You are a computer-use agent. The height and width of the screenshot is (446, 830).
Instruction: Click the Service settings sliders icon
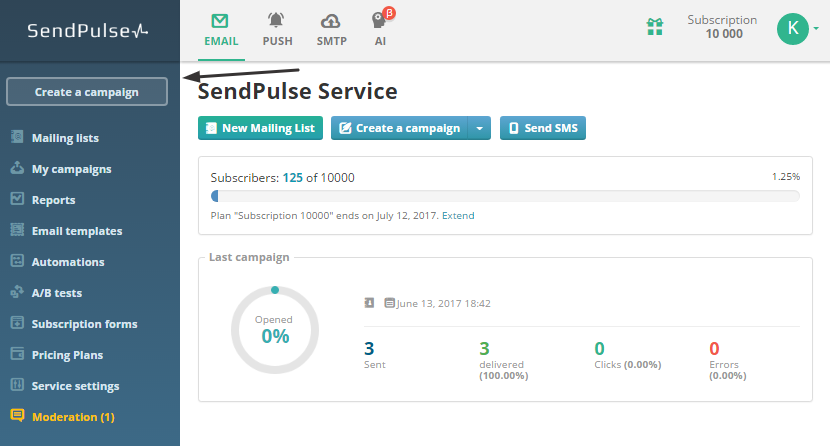coord(17,385)
